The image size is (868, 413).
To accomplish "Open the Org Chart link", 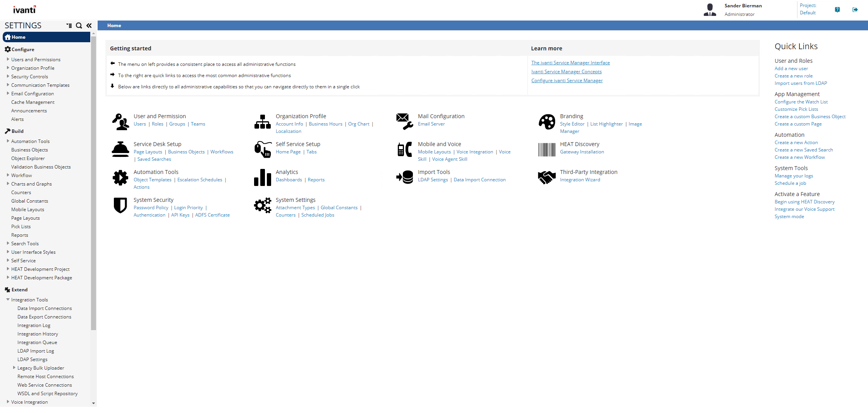I will [x=359, y=124].
